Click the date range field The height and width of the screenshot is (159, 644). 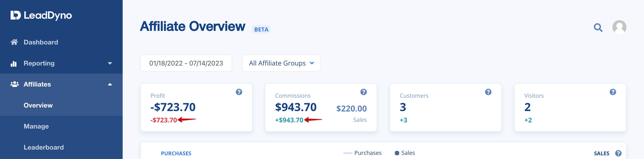pos(186,63)
